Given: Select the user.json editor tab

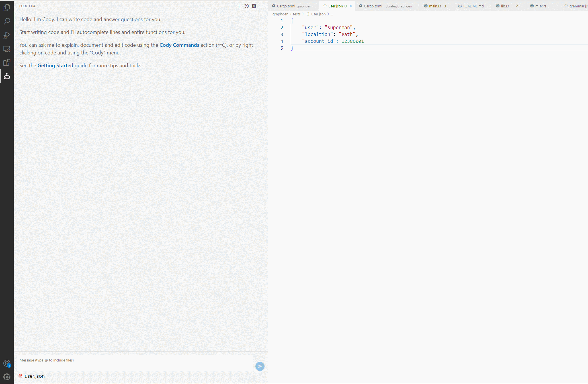Looking at the screenshot, I should pos(337,6).
